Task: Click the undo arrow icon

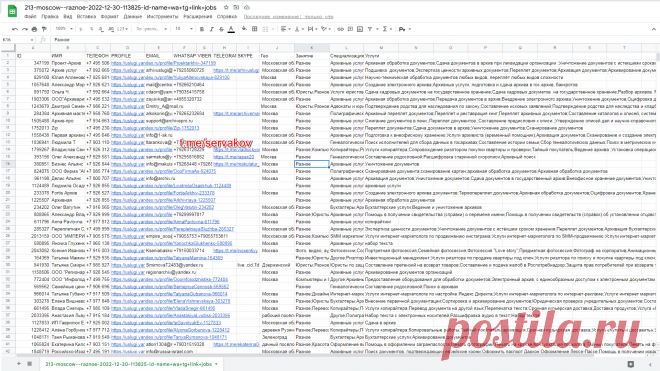Action: (x=15, y=29)
